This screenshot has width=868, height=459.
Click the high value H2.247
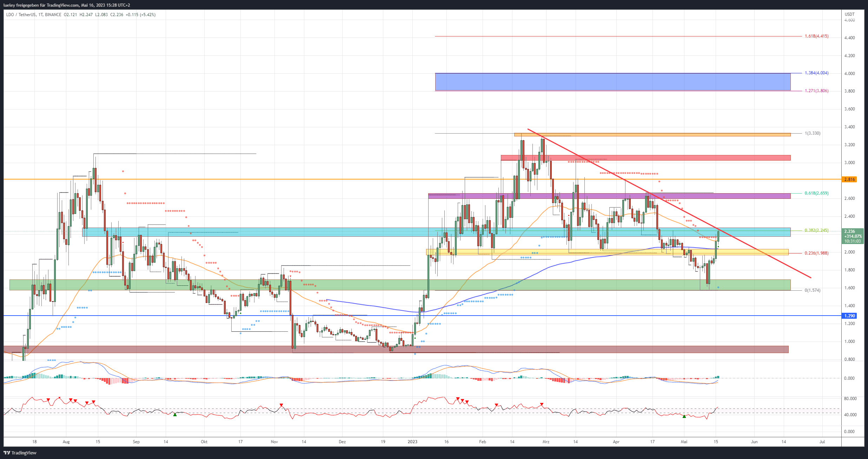[x=86, y=15]
